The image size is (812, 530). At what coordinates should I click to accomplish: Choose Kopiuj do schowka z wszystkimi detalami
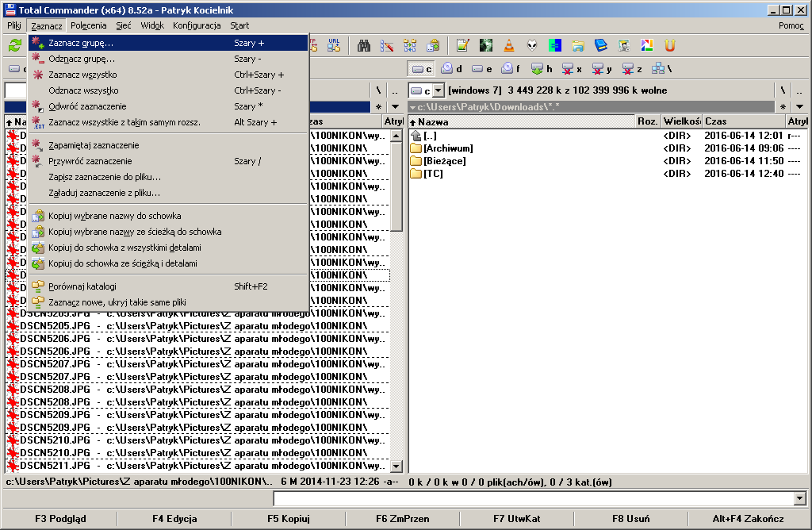click(x=168, y=248)
